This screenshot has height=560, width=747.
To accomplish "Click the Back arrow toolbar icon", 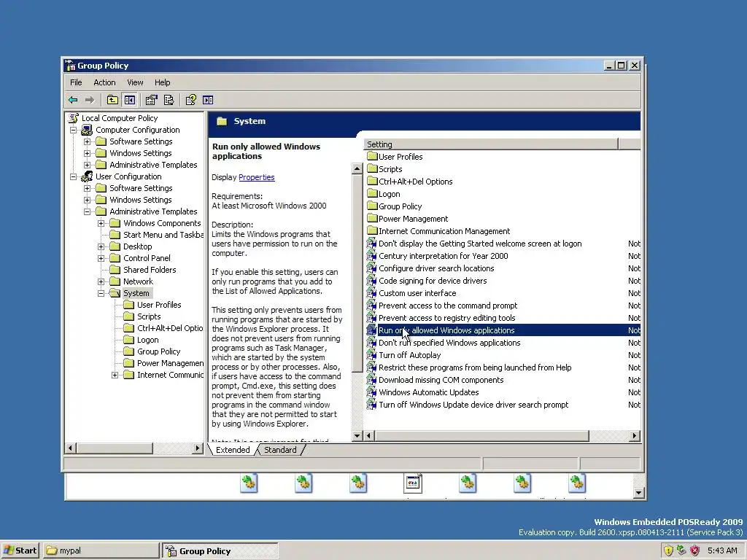I will pyautogui.click(x=73, y=99).
